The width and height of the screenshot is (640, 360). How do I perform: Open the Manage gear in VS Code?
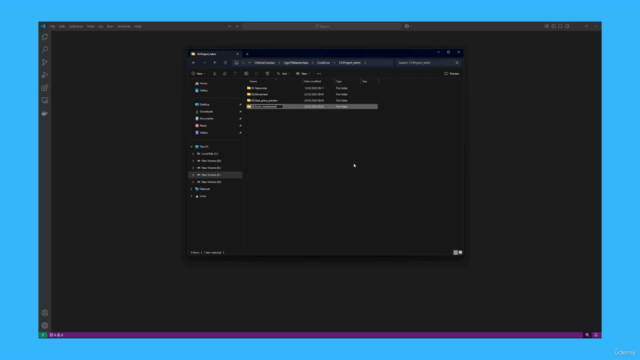coord(45,325)
